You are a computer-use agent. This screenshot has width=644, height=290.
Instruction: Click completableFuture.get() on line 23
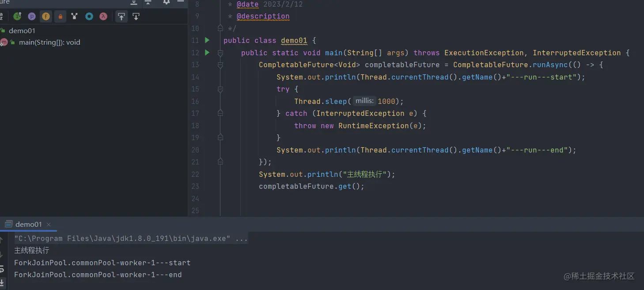(311, 187)
